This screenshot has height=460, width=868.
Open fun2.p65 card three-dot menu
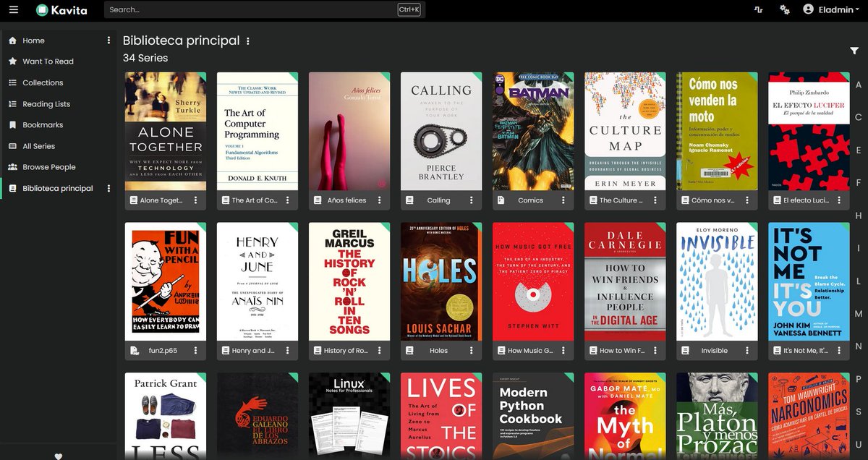pyautogui.click(x=195, y=351)
